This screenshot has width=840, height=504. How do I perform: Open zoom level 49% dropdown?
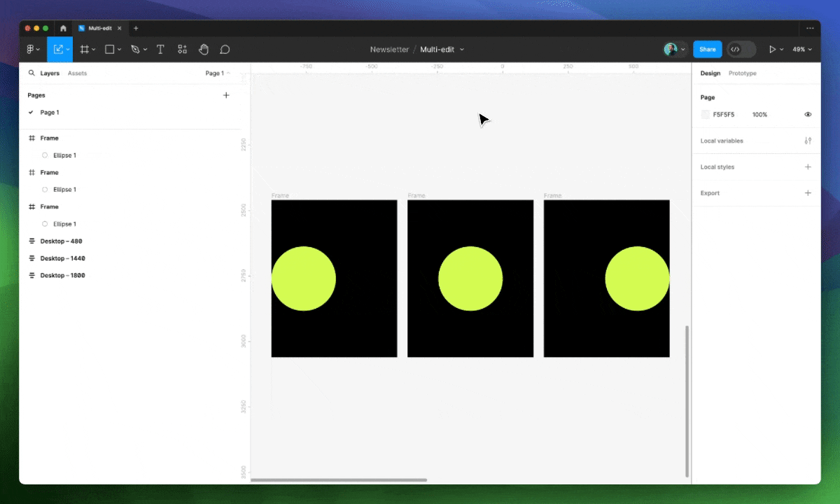point(802,50)
